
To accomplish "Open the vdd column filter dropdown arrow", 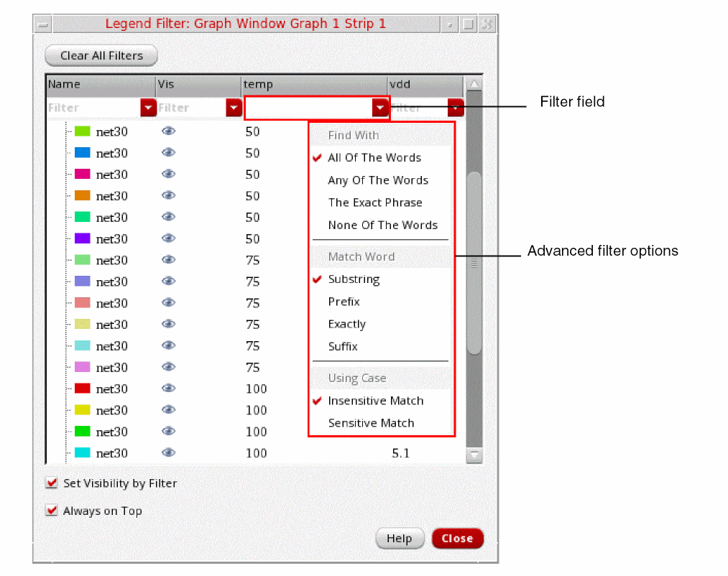I will (456, 108).
